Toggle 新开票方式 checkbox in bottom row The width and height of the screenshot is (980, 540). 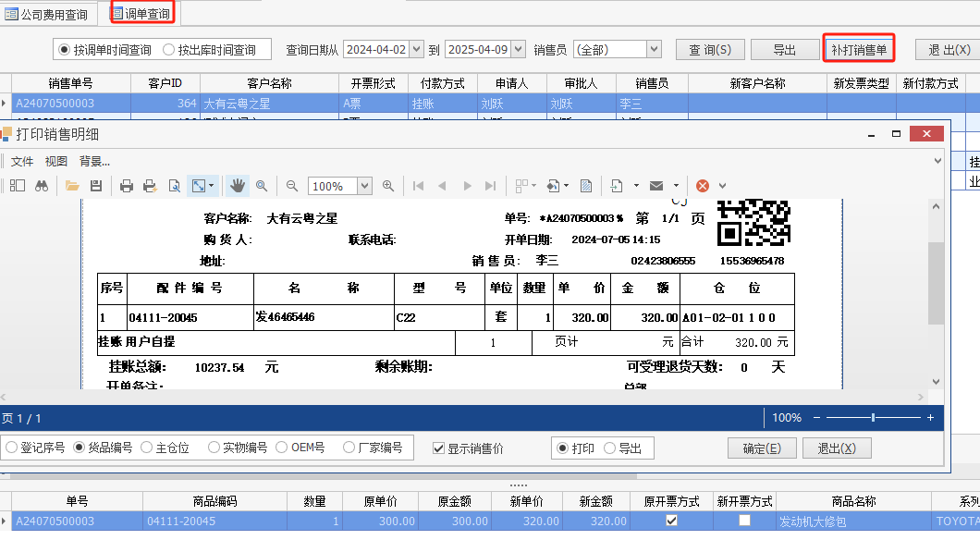pyautogui.click(x=744, y=520)
